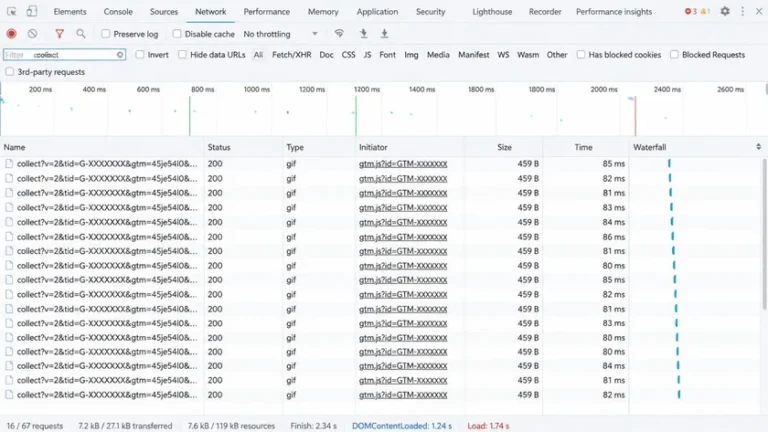The image size is (768, 432).
Task: Toggle the red filter funnel icon
Action: click(x=59, y=34)
